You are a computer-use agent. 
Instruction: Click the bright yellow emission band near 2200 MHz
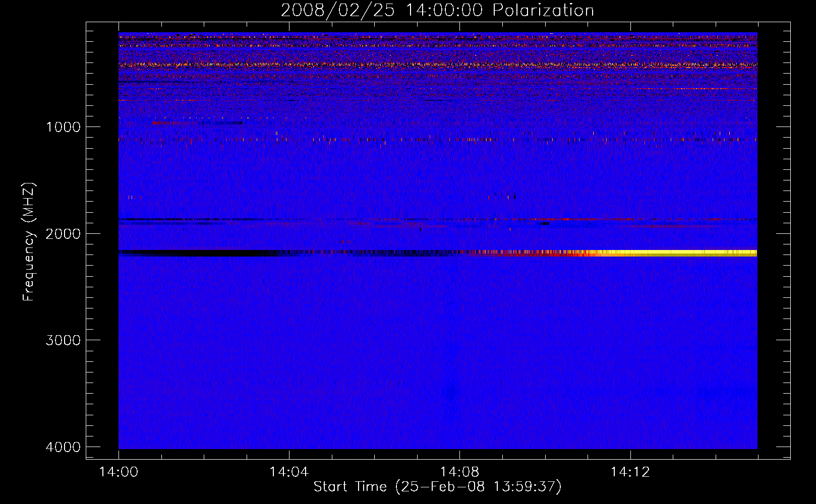pos(678,253)
